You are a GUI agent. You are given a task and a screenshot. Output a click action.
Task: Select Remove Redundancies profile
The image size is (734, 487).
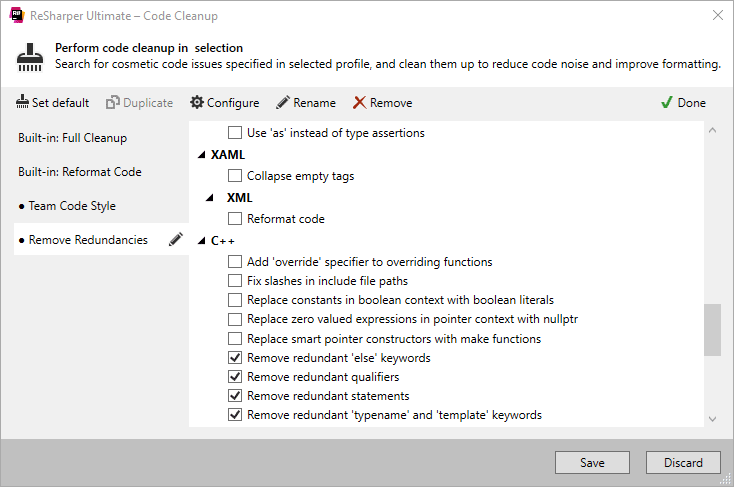click(88, 239)
